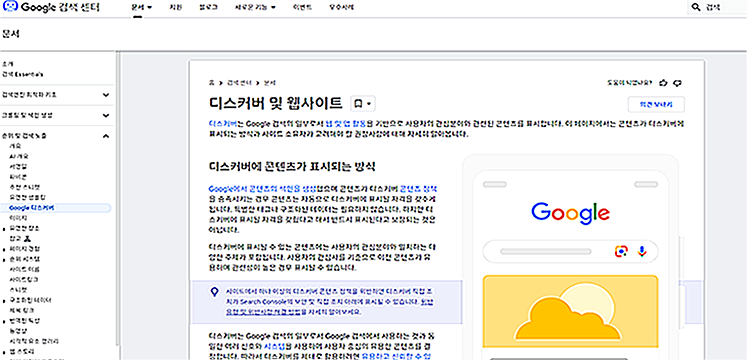The image size is (747, 360).
Task: Click the 디스커버 및 웹사이트 page title
Action: pyautogui.click(x=275, y=103)
